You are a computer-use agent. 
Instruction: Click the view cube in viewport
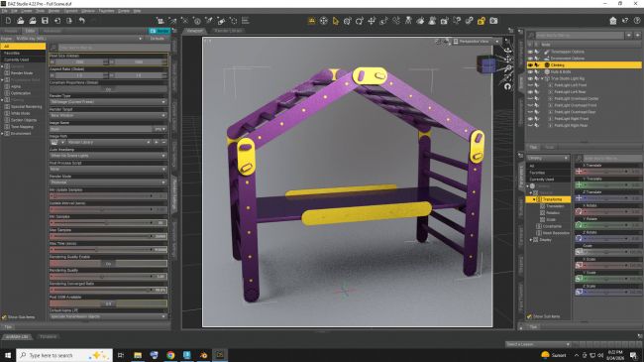click(x=486, y=64)
